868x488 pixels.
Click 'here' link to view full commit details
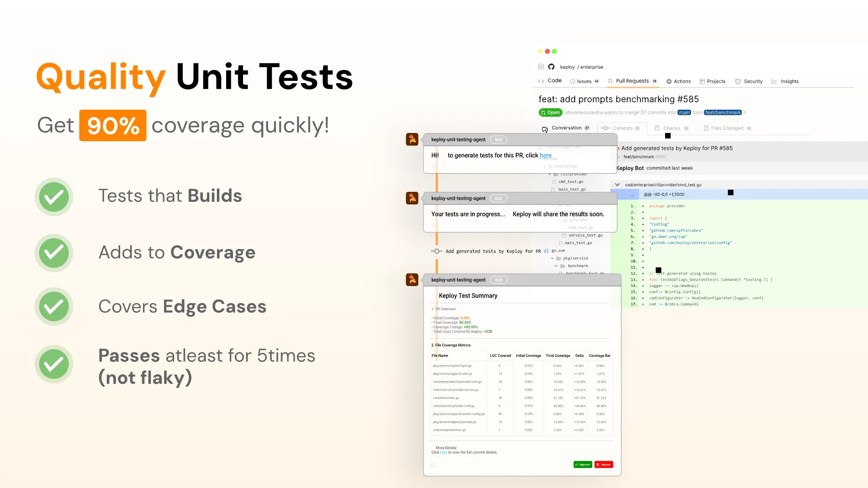click(x=444, y=452)
